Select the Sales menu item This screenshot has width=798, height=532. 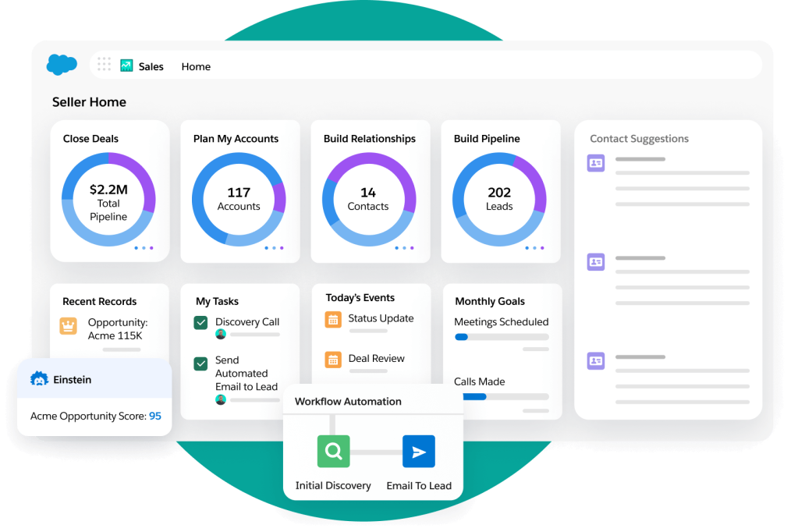(x=151, y=66)
